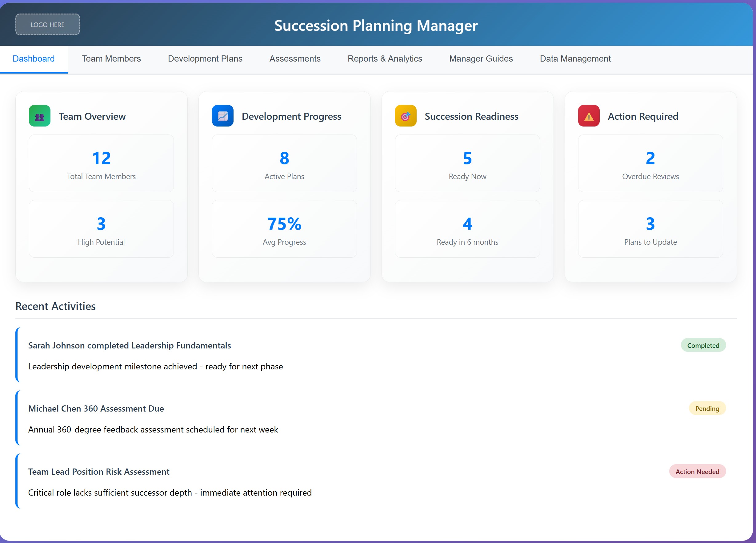
Task: Open the Action Required warning icon
Action: pyautogui.click(x=588, y=116)
